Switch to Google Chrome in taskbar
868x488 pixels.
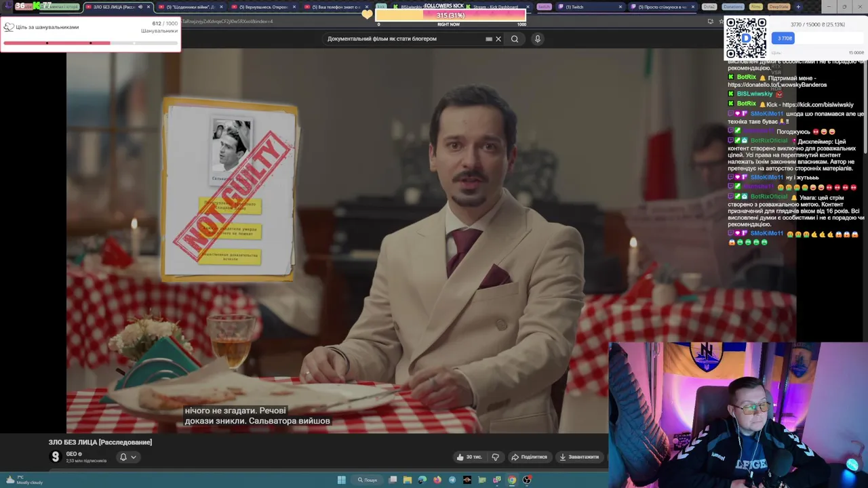coord(512,480)
